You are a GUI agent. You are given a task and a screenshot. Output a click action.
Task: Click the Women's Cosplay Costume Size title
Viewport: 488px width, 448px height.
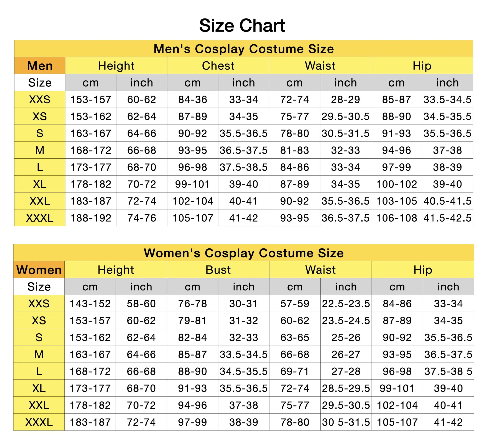[244, 253]
